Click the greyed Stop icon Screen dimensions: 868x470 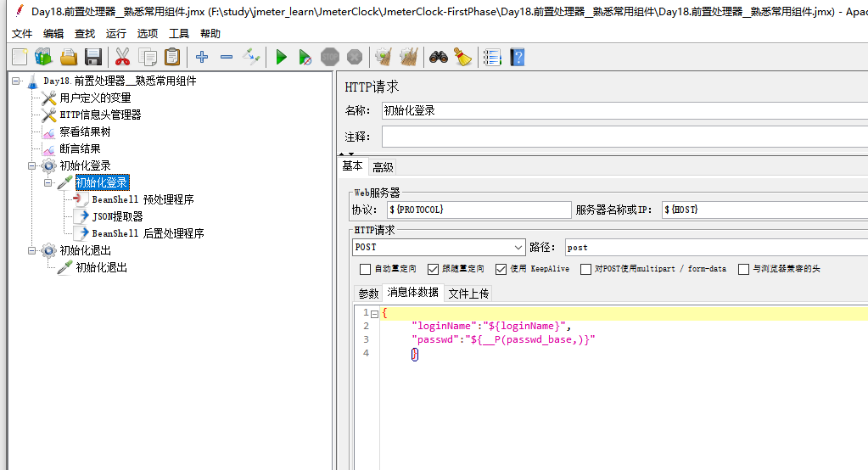pyautogui.click(x=330, y=57)
